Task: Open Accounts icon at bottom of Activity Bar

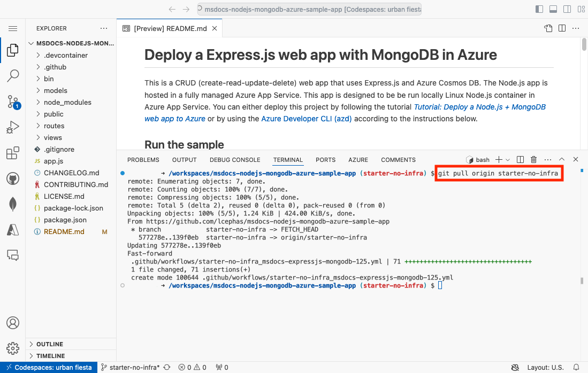Action: click(x=13, y=323)
